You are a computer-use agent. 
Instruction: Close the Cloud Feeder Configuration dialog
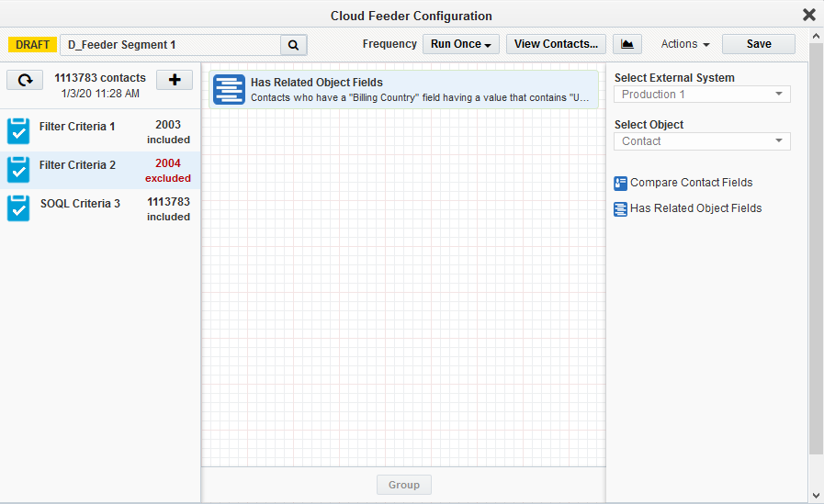[808, 15]
